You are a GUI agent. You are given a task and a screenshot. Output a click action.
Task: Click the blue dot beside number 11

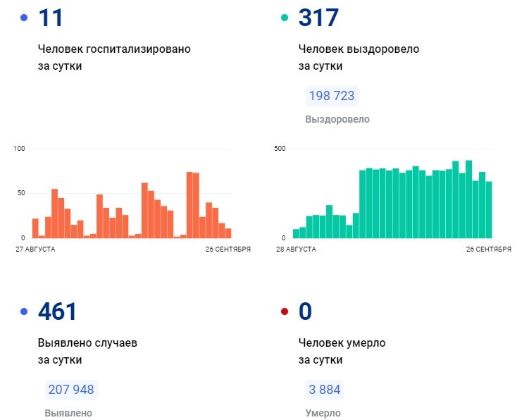(x=25, y=18)
